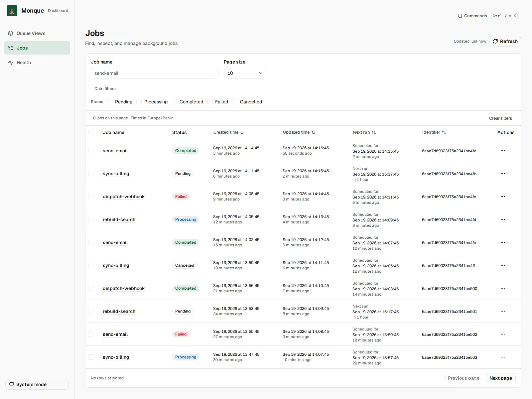532x399 pixels.
Task: Open dispatch-webhook job created at 14:08:45
Action: 124,197
